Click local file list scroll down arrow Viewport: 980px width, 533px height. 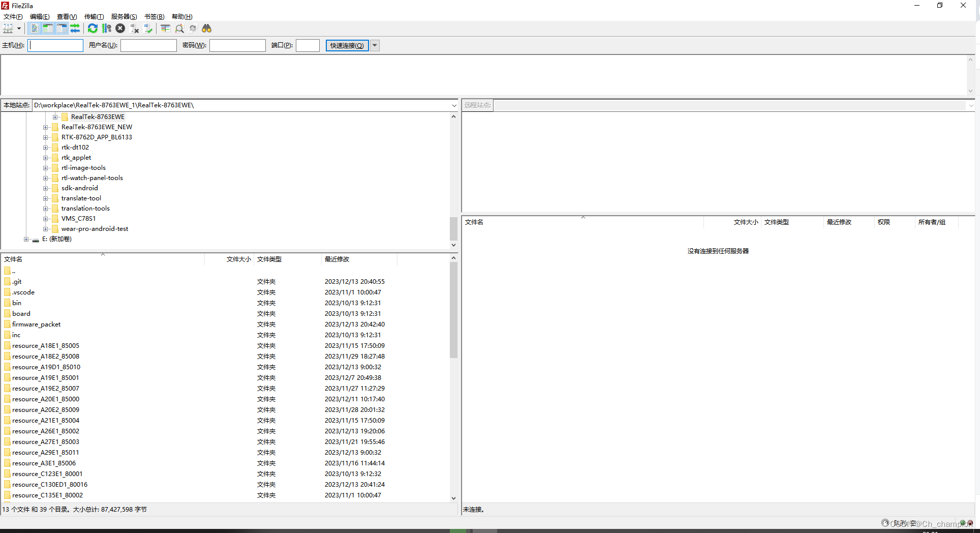[x=453, y=498]
